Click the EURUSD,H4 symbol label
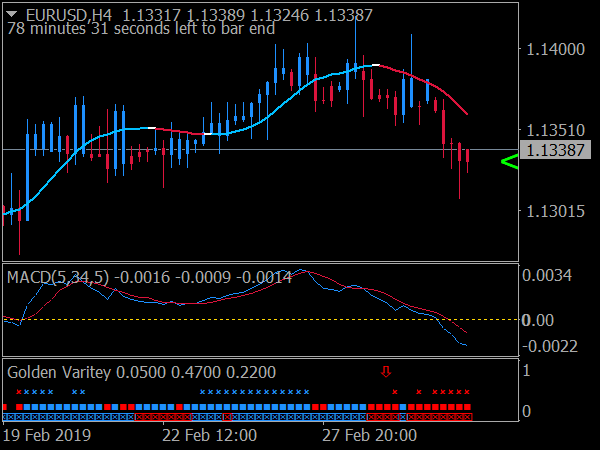 point(69,15)
